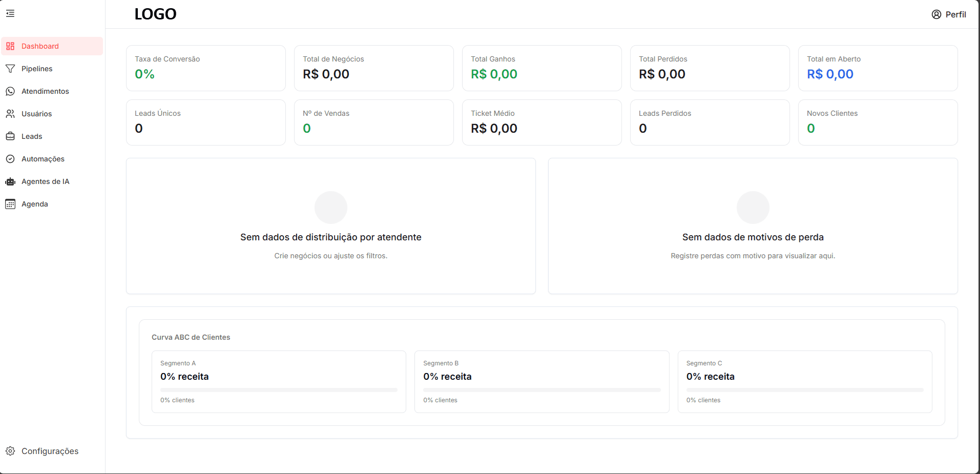The height and width of the screenshot is (474, 980).
Task: Open Agenda via the calendar icon
Action: pos(10,203)
